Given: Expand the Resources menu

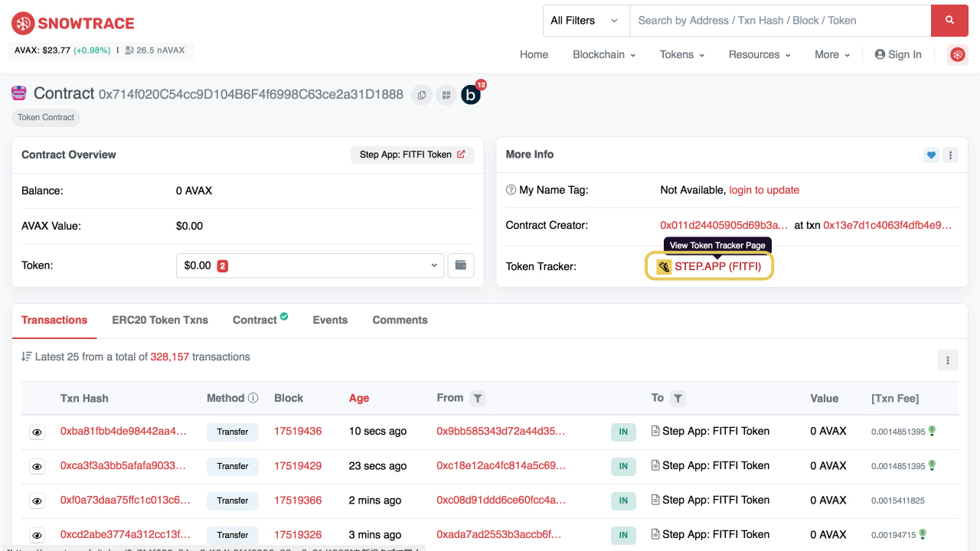Looking at the screenshot, I should [759, 54].
